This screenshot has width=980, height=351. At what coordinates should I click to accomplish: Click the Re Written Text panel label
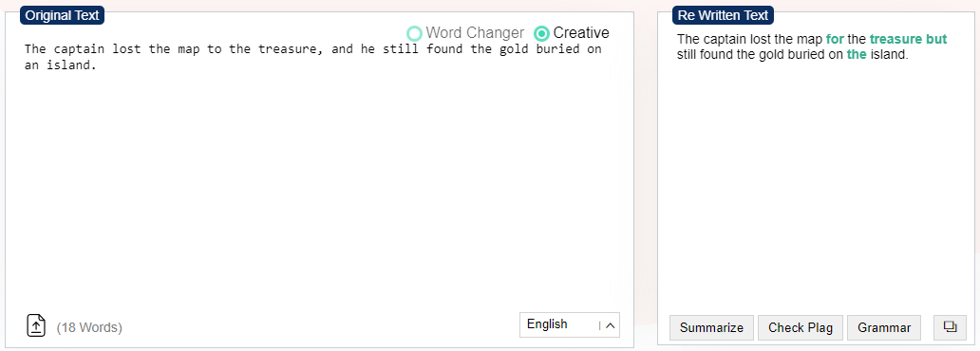723,15
